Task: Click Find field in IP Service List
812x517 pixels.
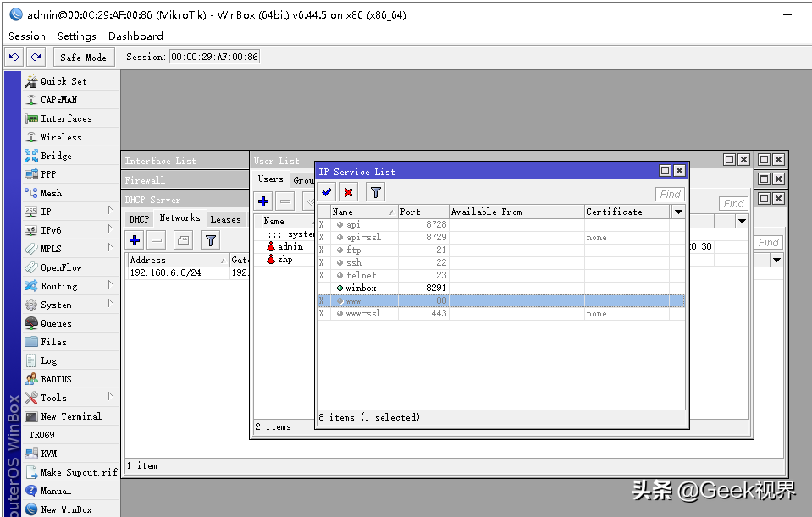Action: pyautogui.click(x=670, y=194)
